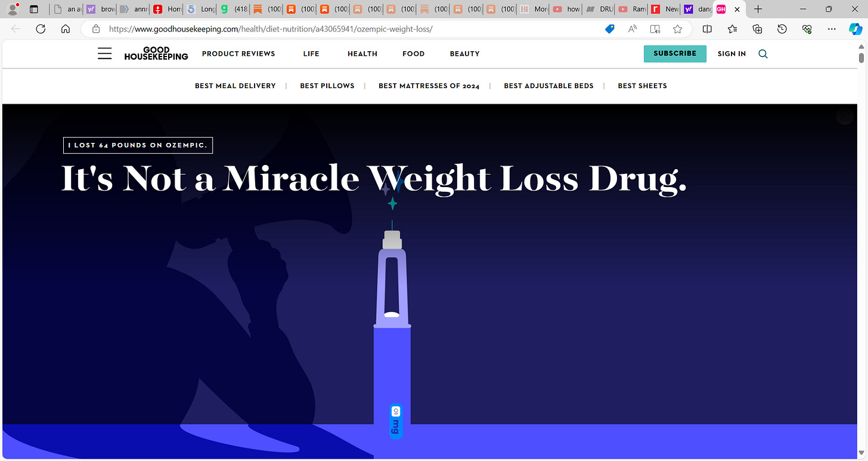The image size is (868, 461).
Task: Close the active Good Housekeeping tab
Action: (x=737, y=10)
